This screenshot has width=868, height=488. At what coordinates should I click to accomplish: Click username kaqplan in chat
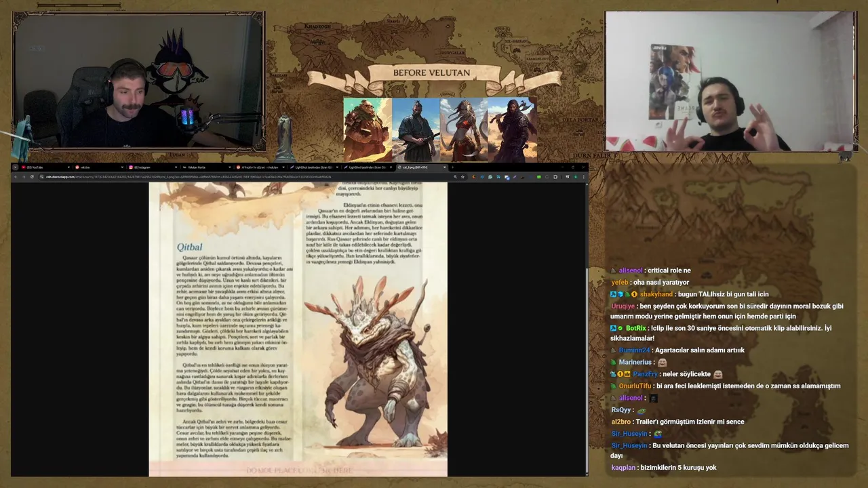click(623, 468)
